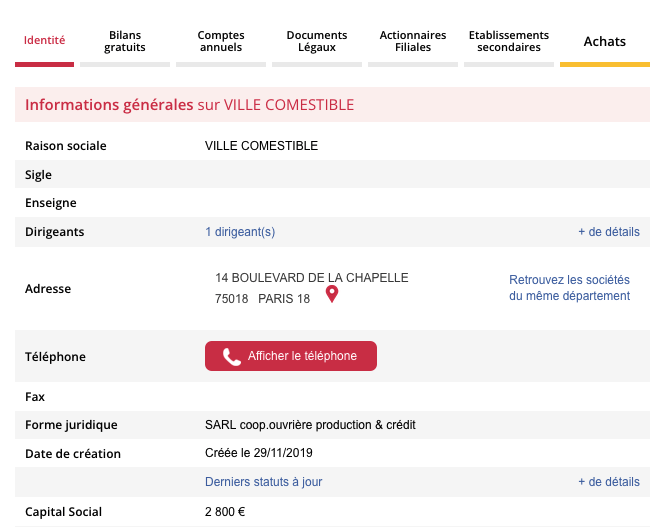
Task: Click the Téléphone row label
Action: coord(55,357)
